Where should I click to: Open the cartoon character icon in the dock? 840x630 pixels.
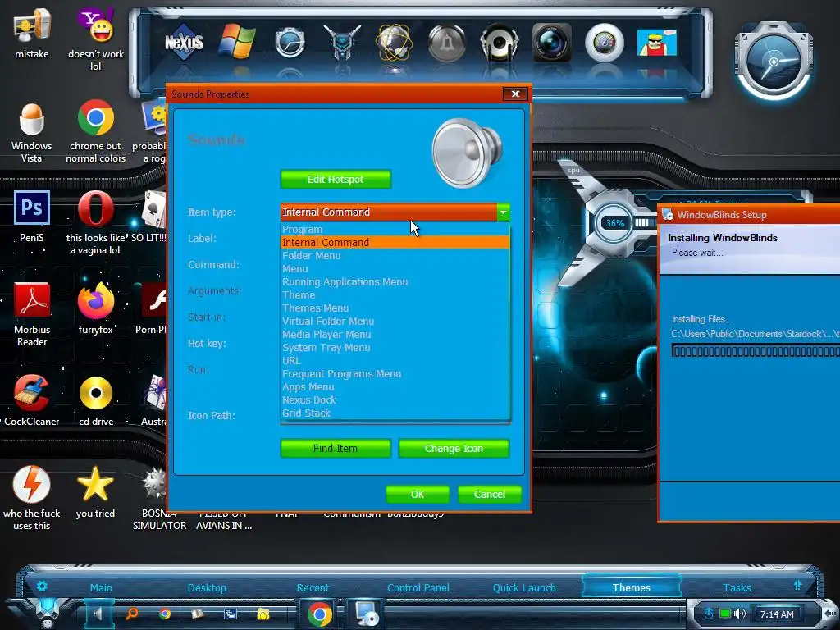(657, 43)
